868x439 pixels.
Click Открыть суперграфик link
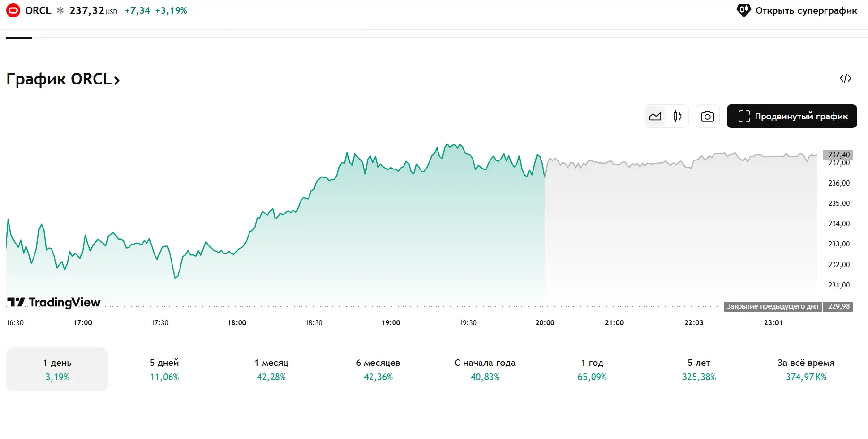[x=806, y=10]
